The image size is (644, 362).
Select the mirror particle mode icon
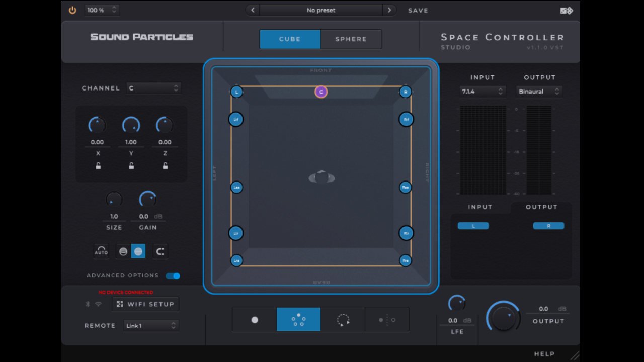point(387,320)
